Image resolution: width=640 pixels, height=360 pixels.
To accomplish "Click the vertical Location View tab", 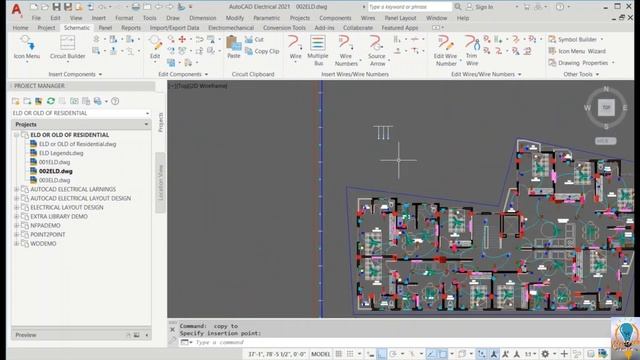I will [x=160, y=182].
